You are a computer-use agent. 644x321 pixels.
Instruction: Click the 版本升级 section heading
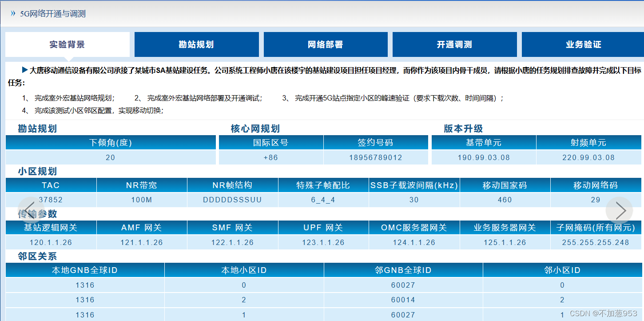(463, 129)
